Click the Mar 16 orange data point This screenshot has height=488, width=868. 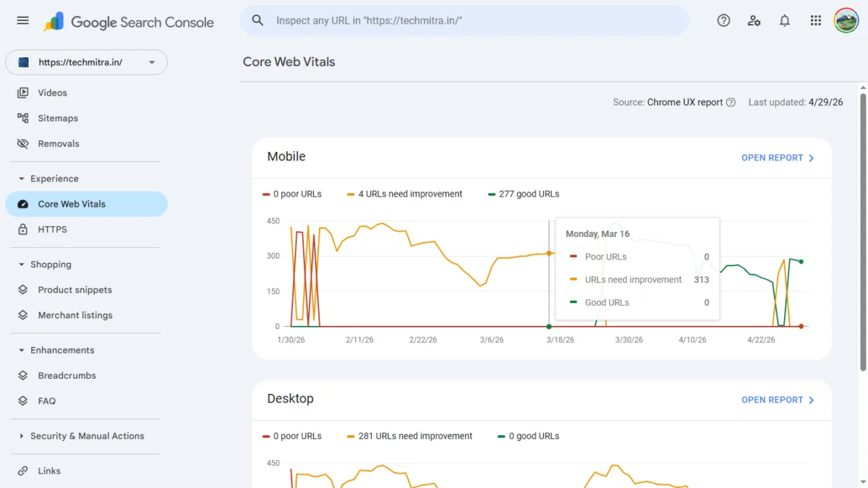(549, 253)
